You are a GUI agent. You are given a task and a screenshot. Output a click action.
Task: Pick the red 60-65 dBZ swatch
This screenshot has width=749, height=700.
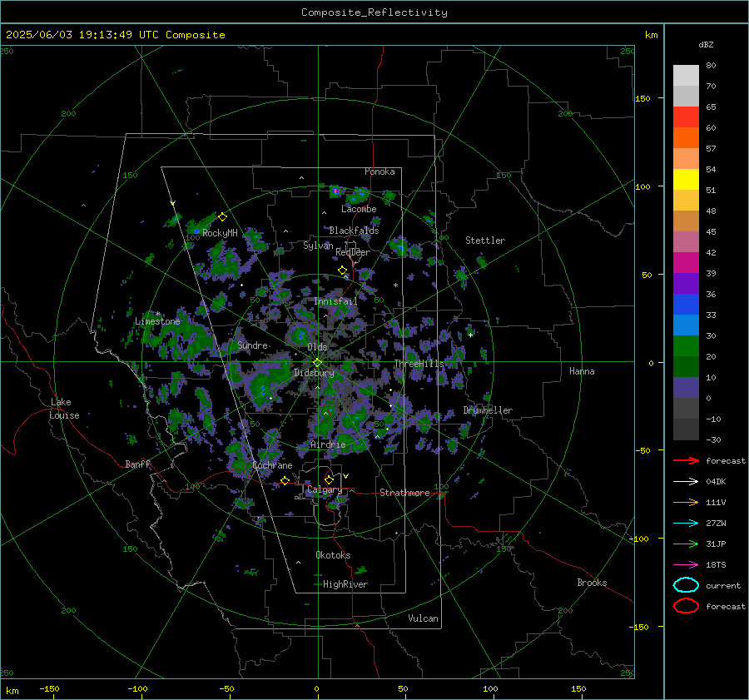(686, 117)
